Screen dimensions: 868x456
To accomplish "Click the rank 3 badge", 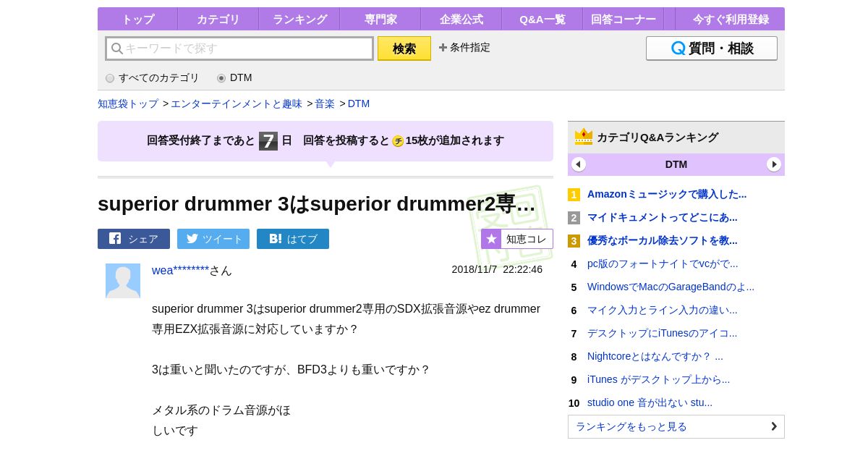I will pyautogui.click(x=574, y=241).
